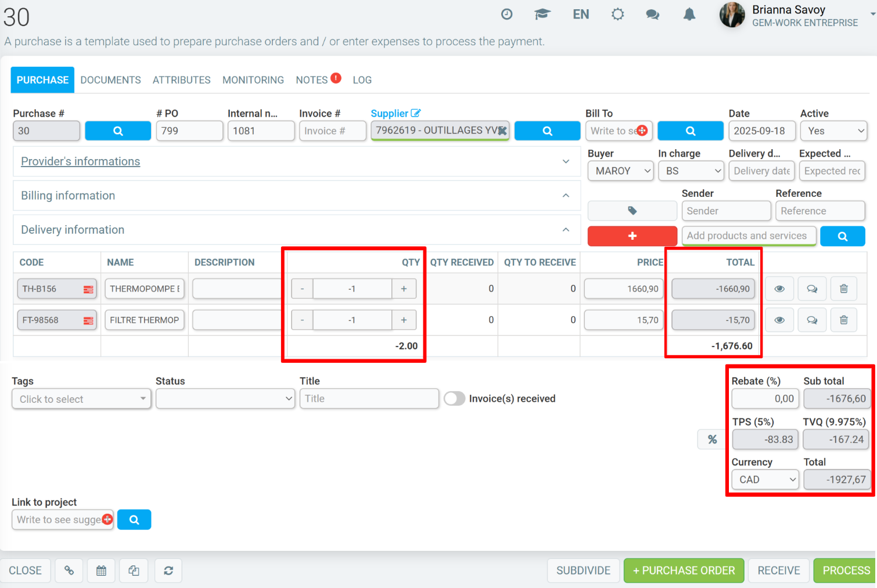Switch to the MONITORING tab

click(x=253, y=80)
